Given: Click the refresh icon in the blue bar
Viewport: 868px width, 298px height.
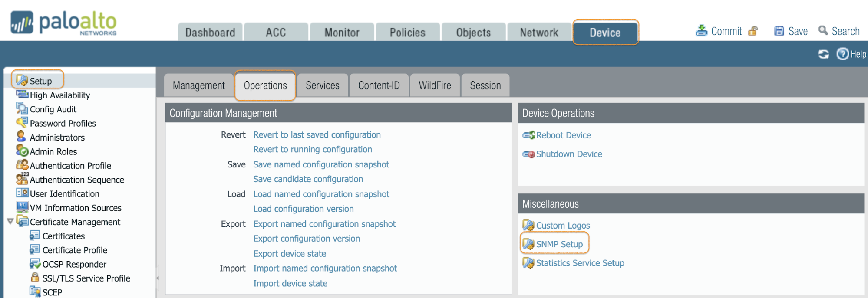Looking at the screenshot, I should (823, 54).
